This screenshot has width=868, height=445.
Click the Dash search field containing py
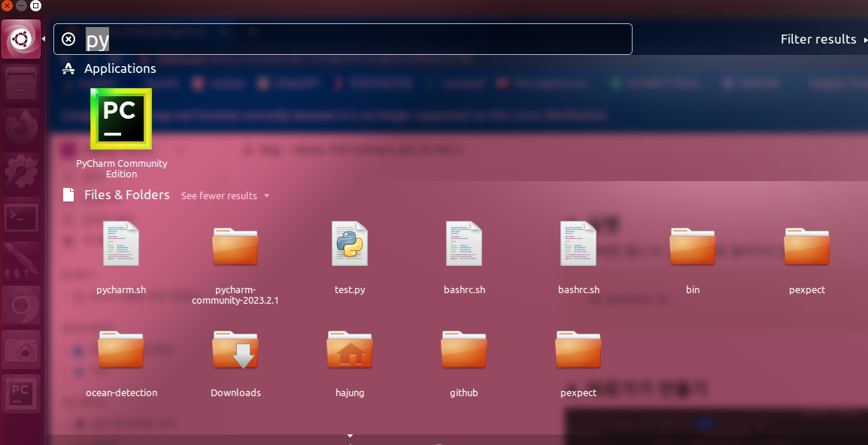tap(343, 39)
